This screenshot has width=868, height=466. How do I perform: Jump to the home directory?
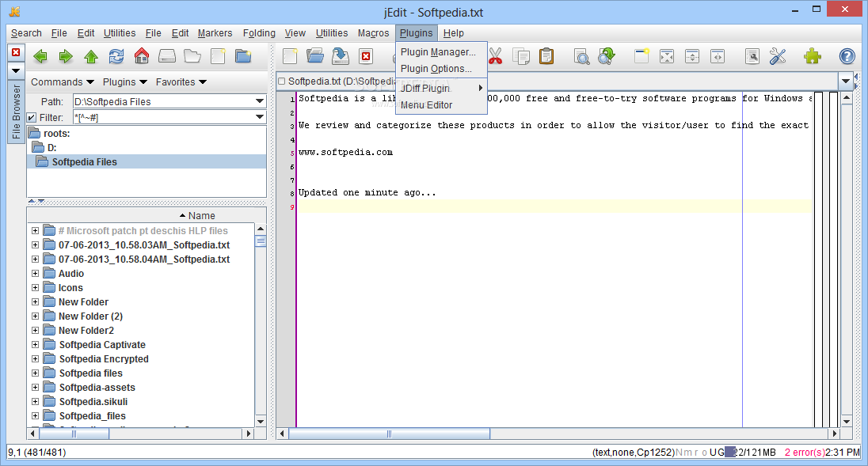[x=142, y=56]
